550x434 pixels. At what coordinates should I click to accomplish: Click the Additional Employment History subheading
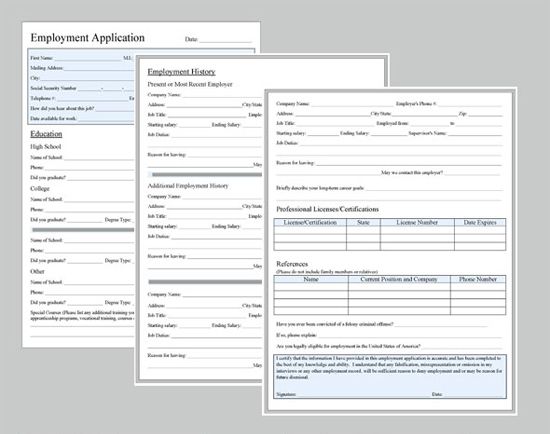point(188,186)
